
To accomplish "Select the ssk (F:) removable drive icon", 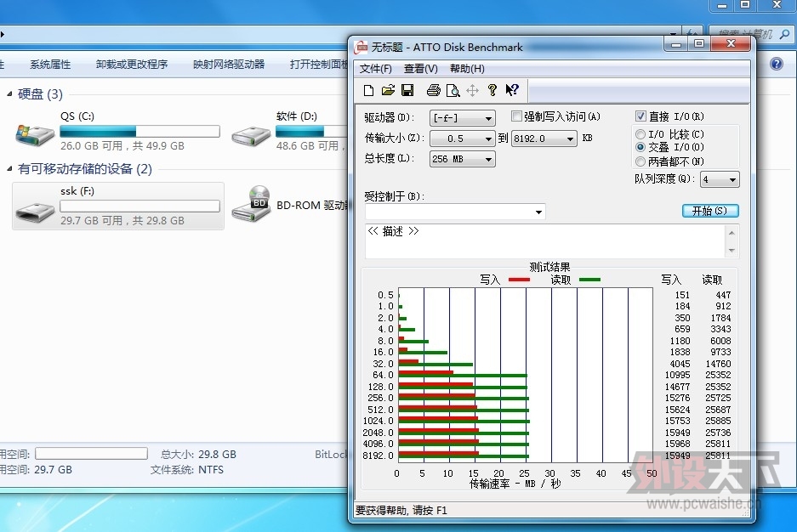I will (35, 212).
